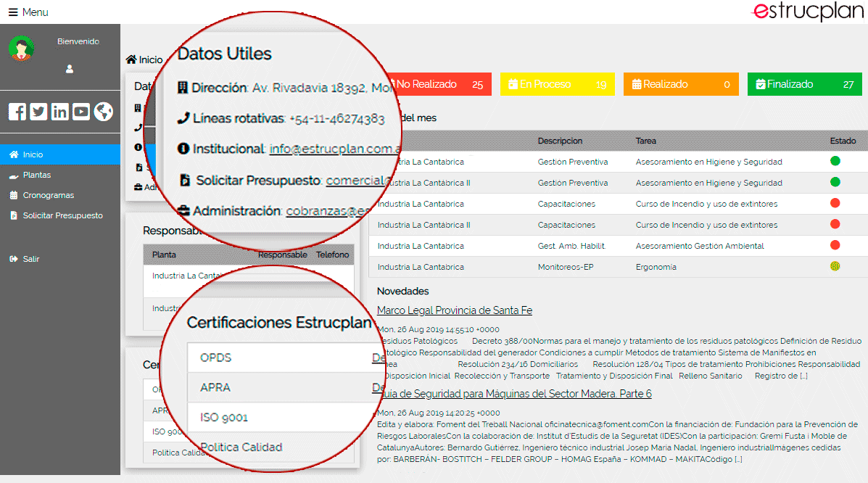Open the LinkedIn social link

click(x=59, y=112)
